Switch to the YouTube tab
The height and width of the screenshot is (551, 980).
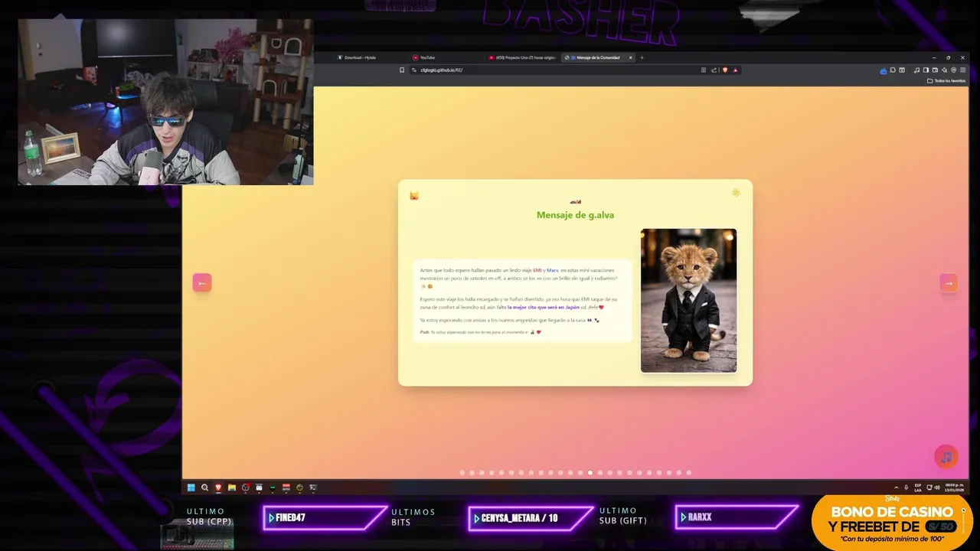[x=427, y=57]
